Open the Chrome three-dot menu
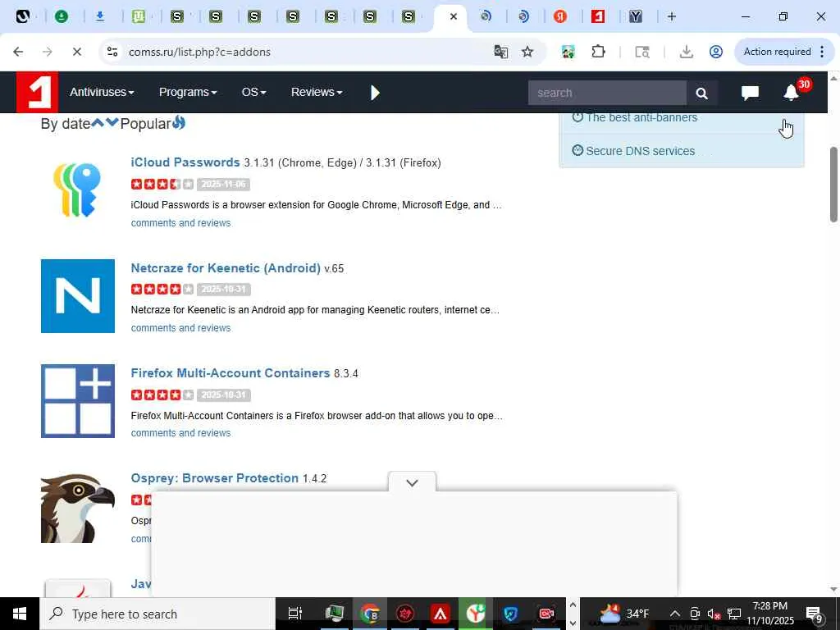The width and height of the screenshot is (840, 630). pos(822,52)
